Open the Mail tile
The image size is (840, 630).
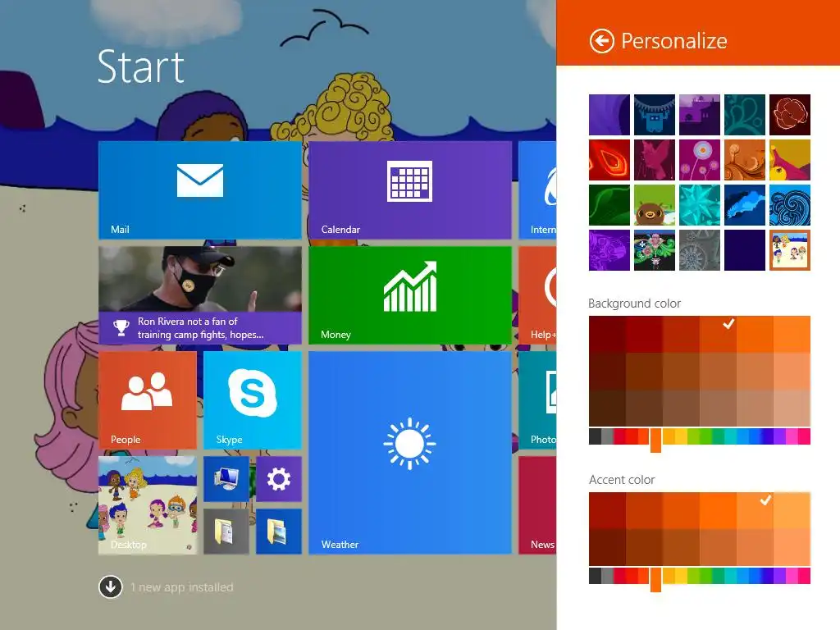point(200,189)
